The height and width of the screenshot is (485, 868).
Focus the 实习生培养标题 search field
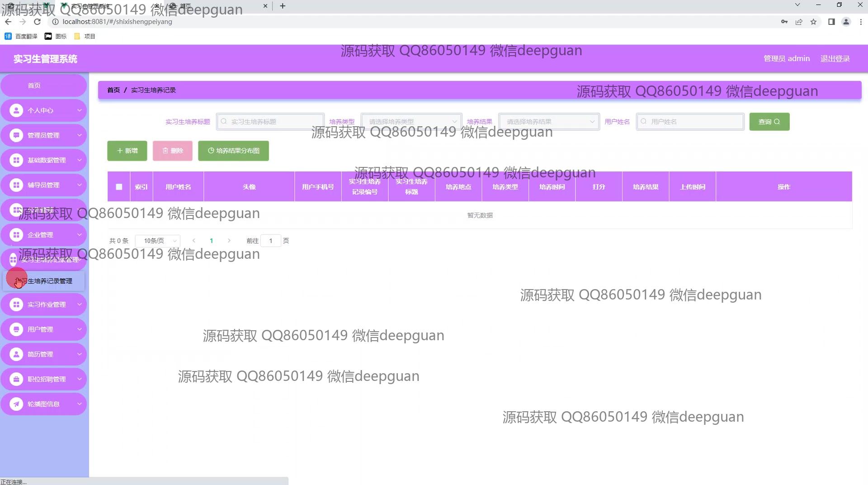pyautogui.click(x=270, y=122)
